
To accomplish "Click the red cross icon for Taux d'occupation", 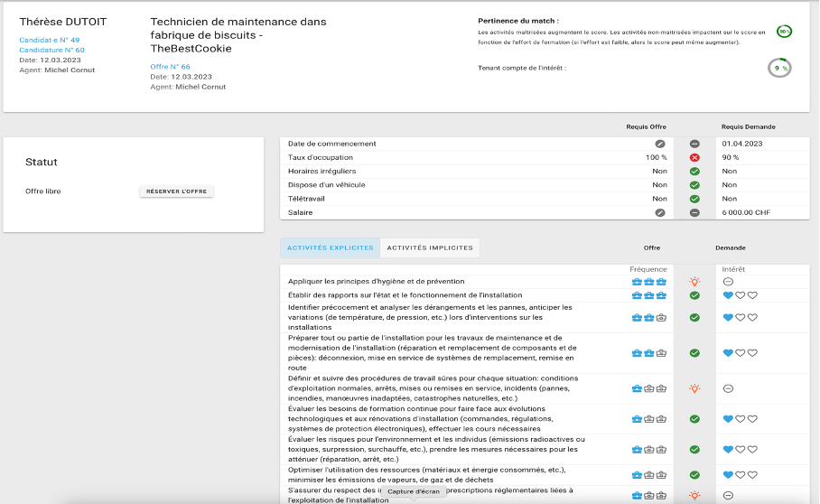I will click(694, 157).
